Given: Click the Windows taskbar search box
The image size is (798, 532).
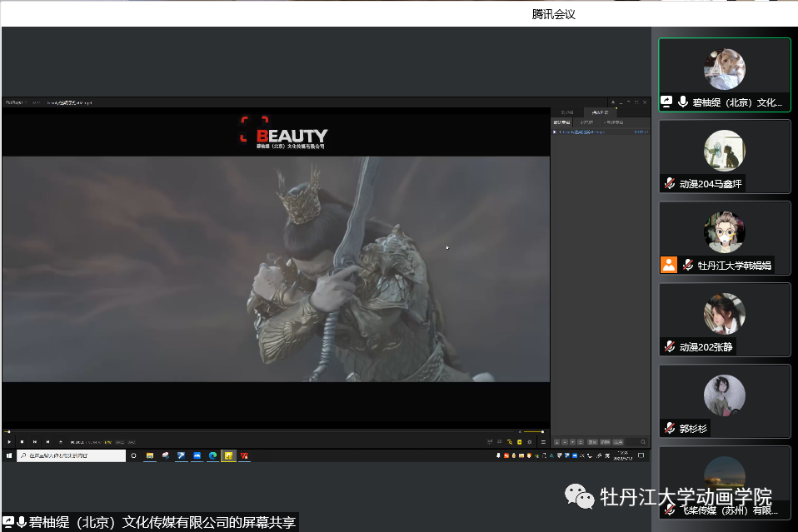Looking at the screenshot, I should 72,455.
